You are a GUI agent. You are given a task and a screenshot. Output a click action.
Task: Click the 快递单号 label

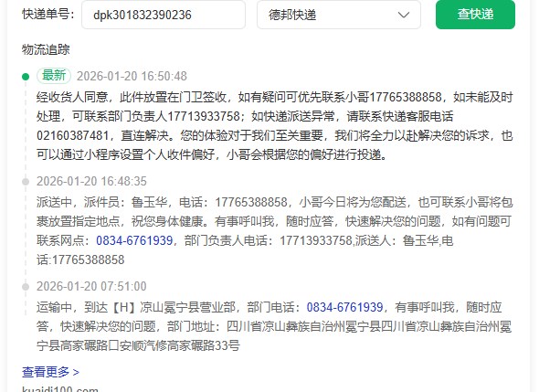[x=48, y=14]
